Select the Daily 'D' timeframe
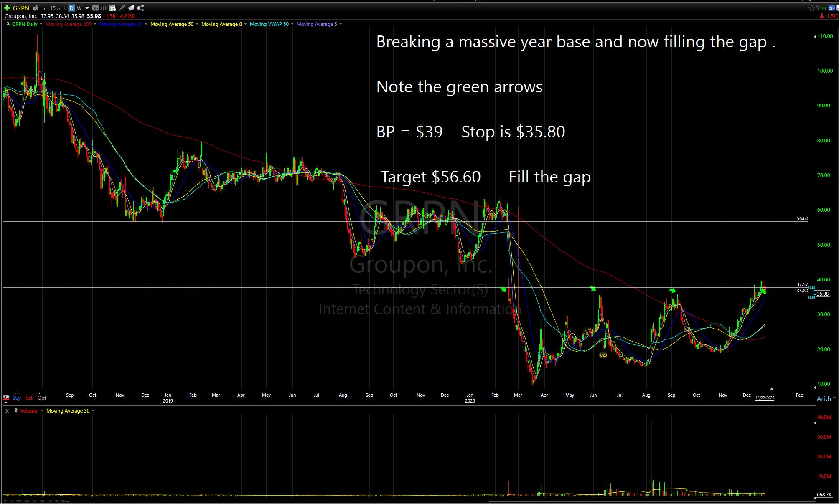Screen dimensions: 839x504 click(71, 8)
